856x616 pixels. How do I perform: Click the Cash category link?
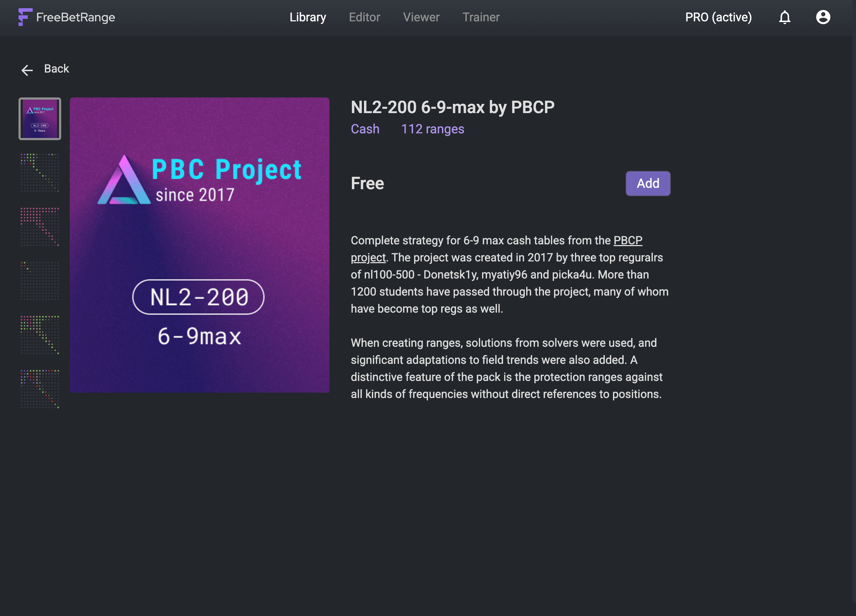(x=365, y=129)
